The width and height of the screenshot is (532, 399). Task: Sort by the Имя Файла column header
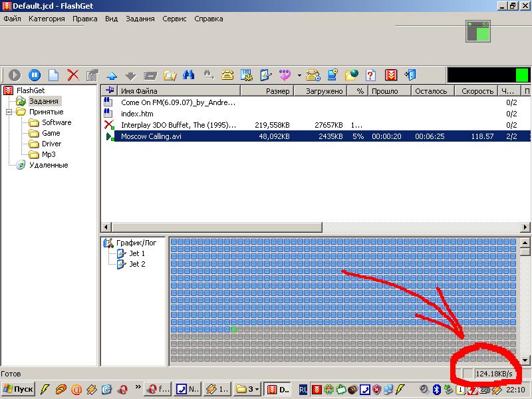179,91
